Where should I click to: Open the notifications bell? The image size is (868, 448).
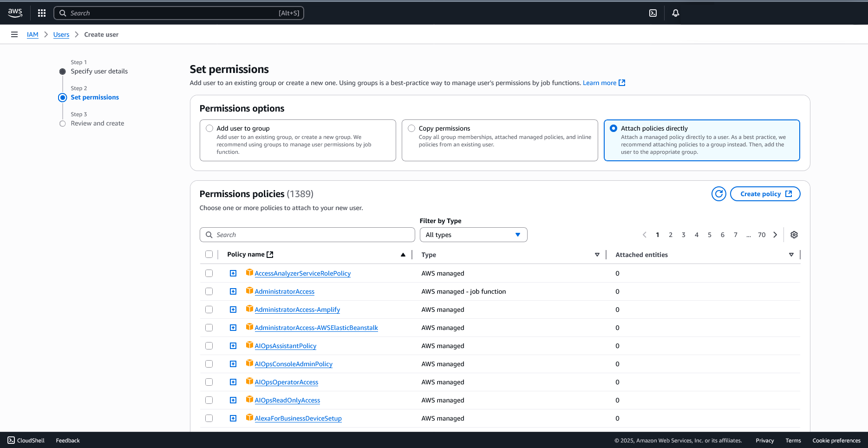pyautogui.click(x=676, y=13)
